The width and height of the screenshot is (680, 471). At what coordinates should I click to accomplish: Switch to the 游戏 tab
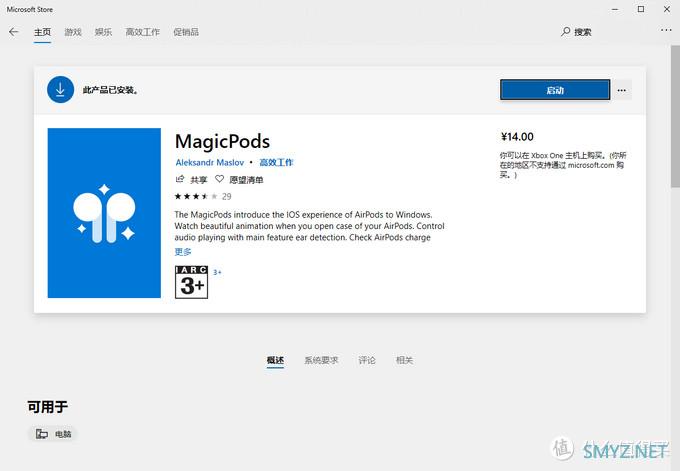pos(73,32)
